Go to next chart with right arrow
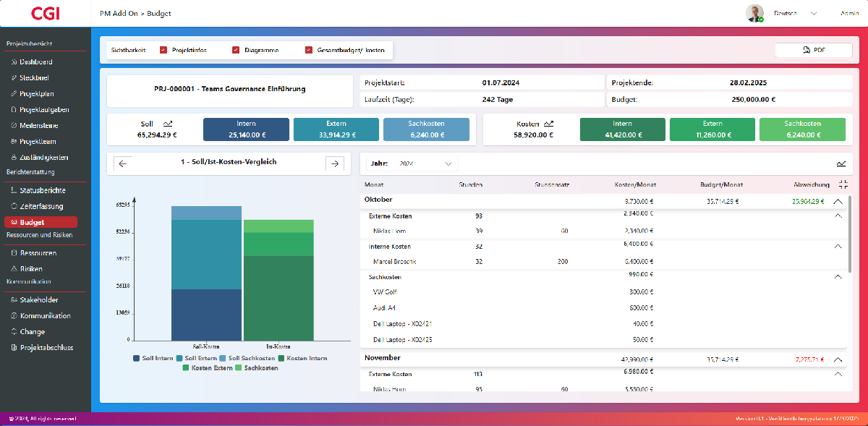Image resolution: width=868 pixels, height=426 pixels. (x=334, y=163)
